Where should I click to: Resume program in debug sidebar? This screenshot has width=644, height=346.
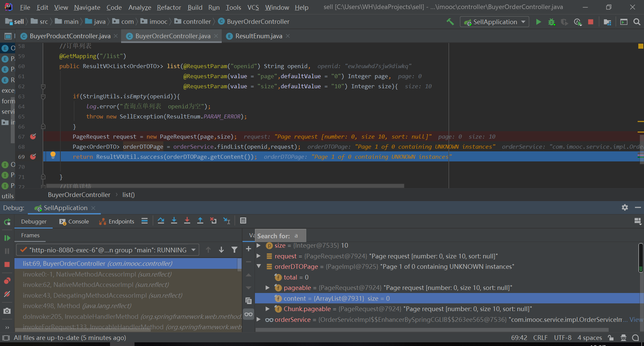(x=7, y=238)
